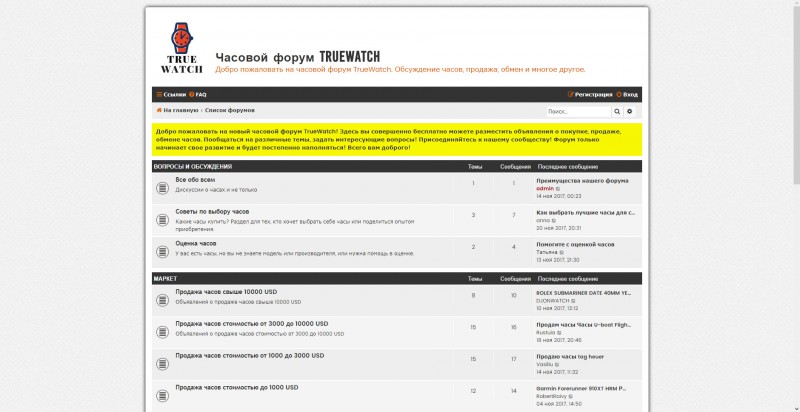View latest post icon next to admin

558,189
